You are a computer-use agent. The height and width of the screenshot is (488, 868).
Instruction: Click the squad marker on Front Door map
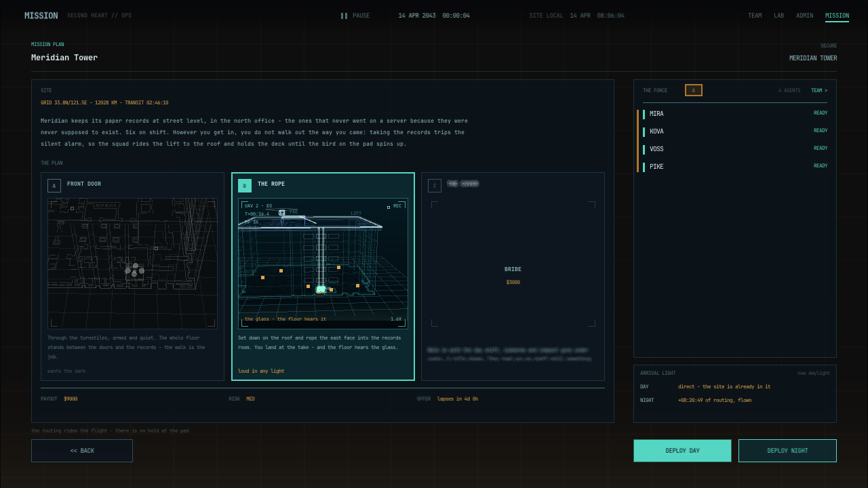point(134,270)
